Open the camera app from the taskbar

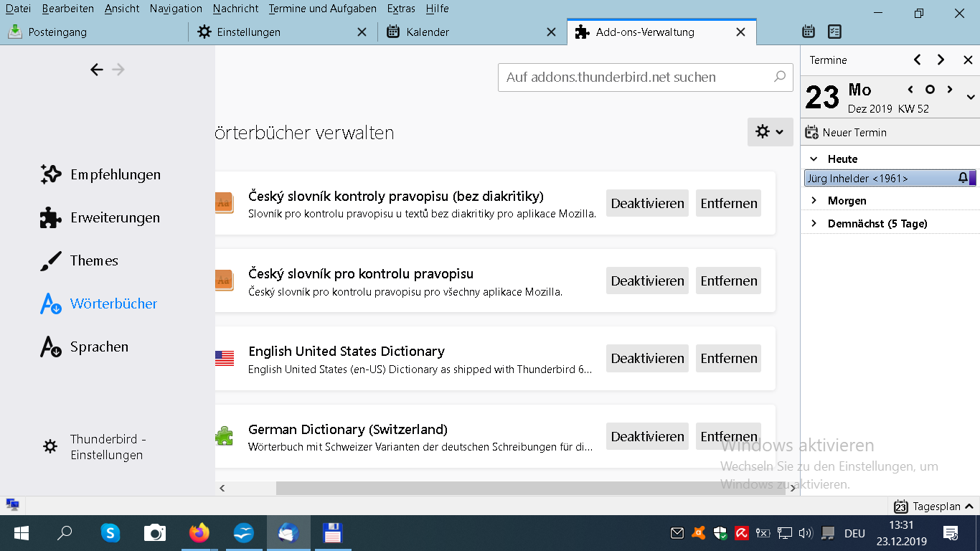pyautogui.click(x=154, y=533)
